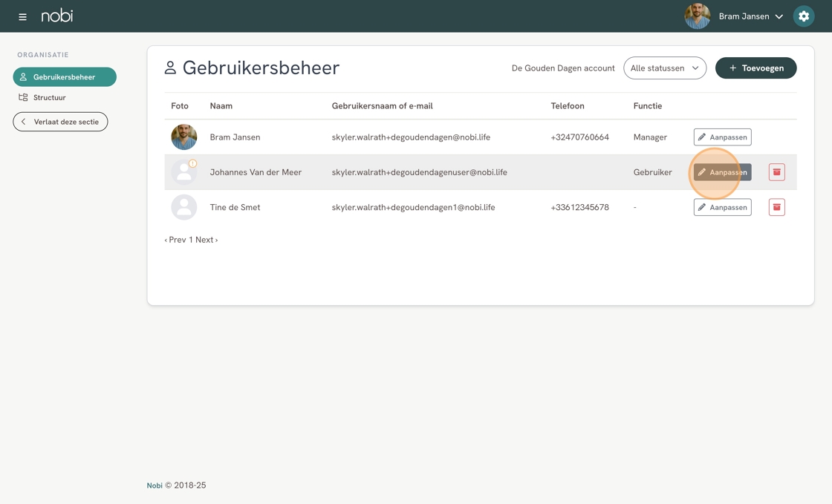Open Structuur in the sidebar
832x504 pixels.
49,97
